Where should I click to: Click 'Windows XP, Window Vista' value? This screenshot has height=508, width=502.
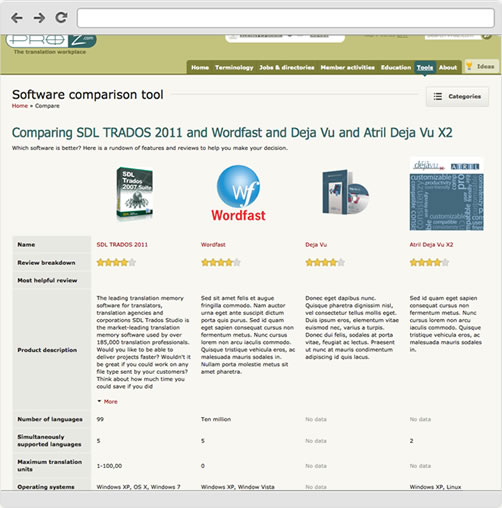(x=238, y=487)
